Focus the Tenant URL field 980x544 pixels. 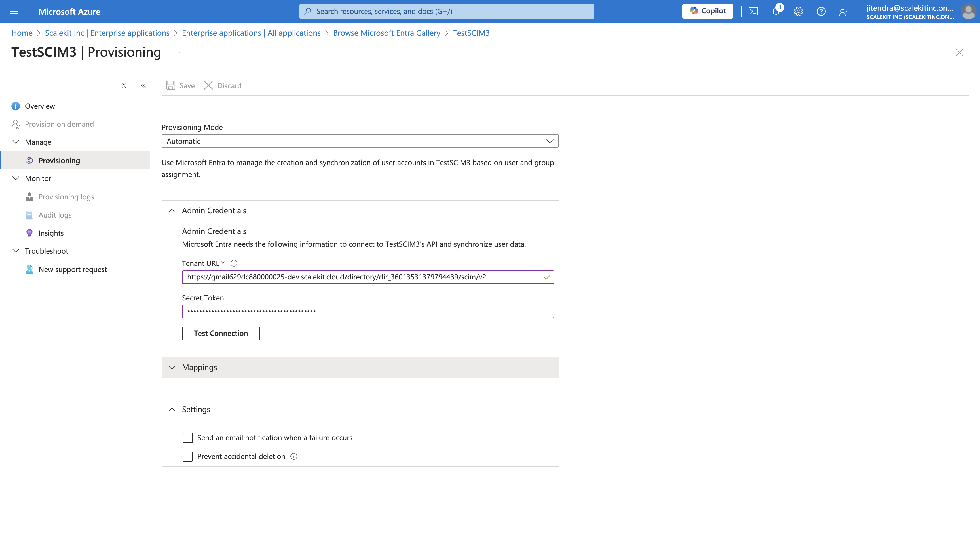pyautogui.click(x=367, y=277)
